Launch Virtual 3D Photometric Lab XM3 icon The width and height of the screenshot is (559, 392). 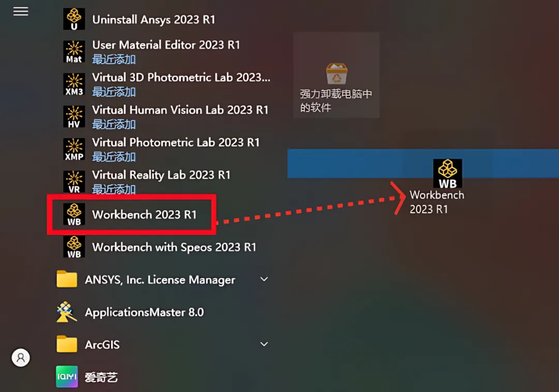74,84
